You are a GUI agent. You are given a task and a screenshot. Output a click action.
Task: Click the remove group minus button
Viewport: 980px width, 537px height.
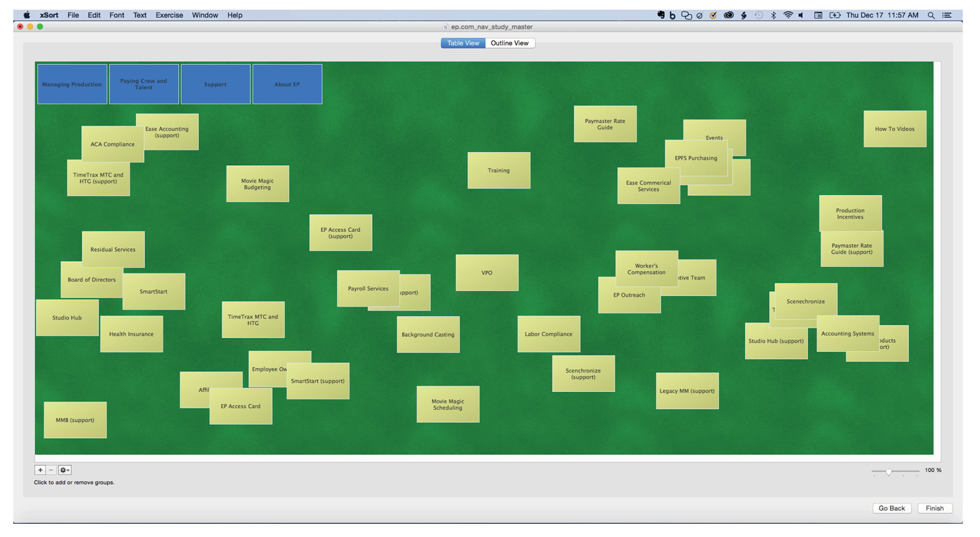51,470
